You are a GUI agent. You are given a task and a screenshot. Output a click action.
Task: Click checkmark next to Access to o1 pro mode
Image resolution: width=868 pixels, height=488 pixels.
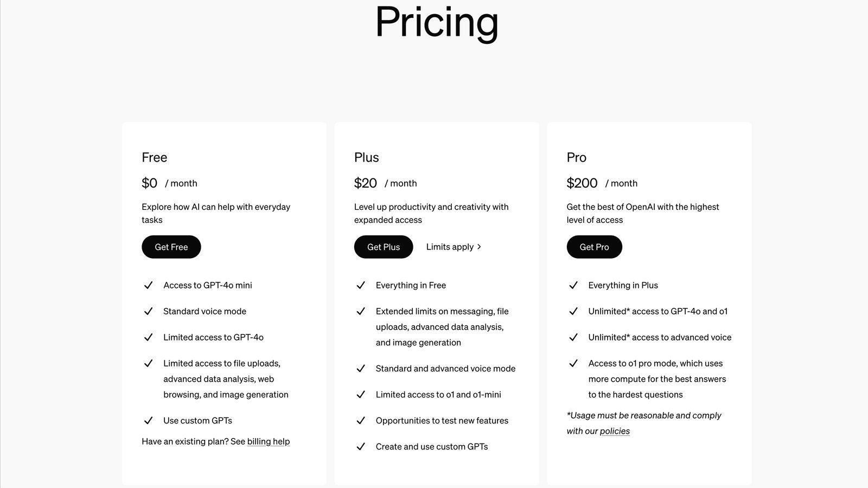573,363
